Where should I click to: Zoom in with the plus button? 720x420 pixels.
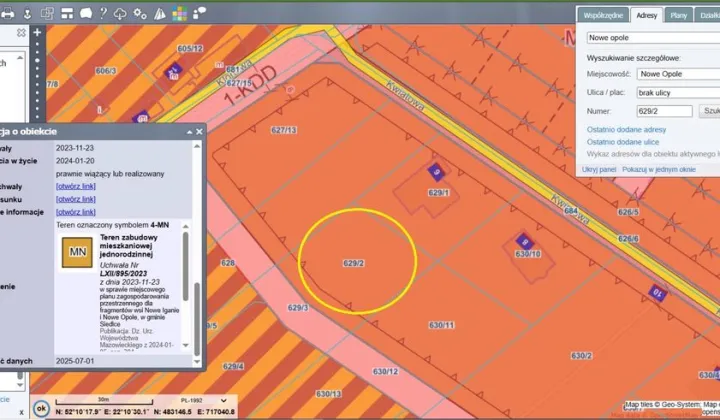37,33
